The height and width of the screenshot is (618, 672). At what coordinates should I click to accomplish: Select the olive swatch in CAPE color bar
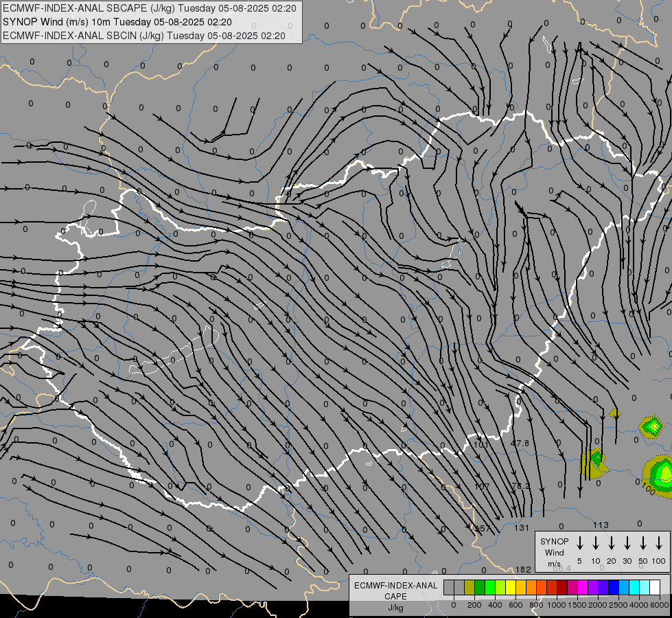coord(470,587)
